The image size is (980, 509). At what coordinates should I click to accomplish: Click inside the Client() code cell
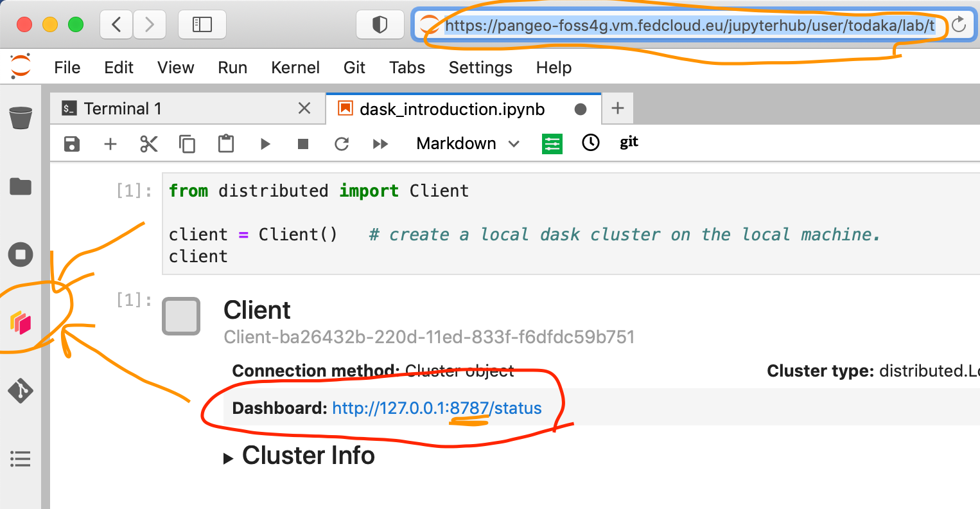(x=572, y=224)
